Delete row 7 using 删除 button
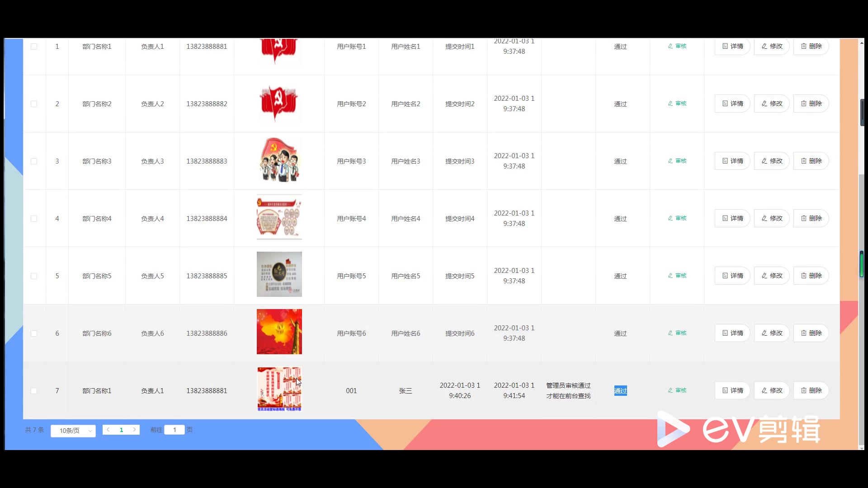The width and height of the screenshot is (868, 488). point(811,390)
